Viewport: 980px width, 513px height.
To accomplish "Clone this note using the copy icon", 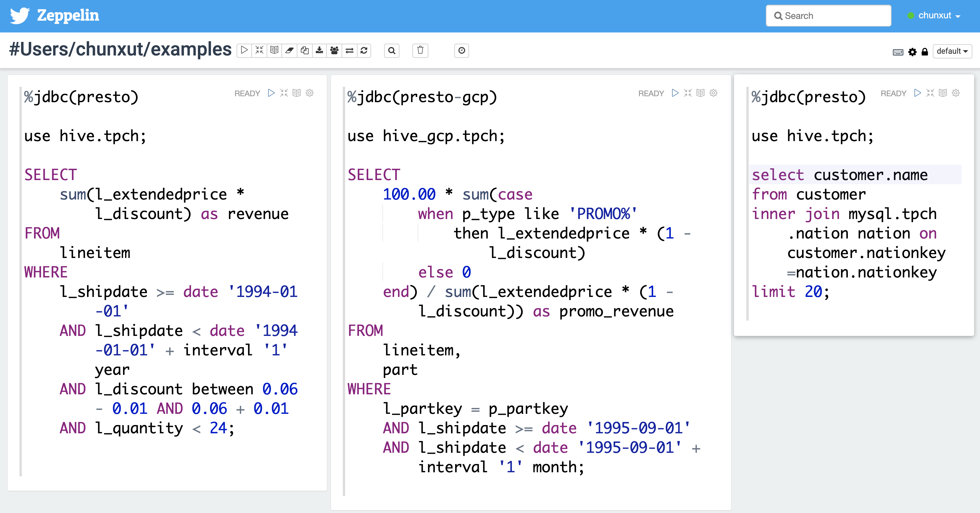I will pos(304,50).
